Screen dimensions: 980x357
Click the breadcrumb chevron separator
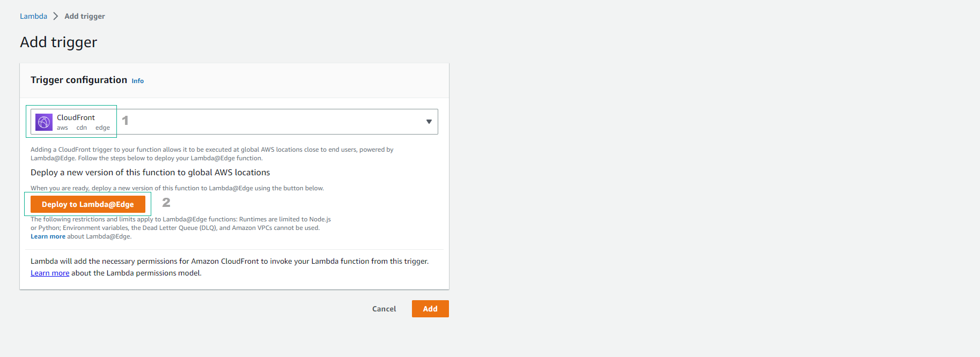pos(56,16)
